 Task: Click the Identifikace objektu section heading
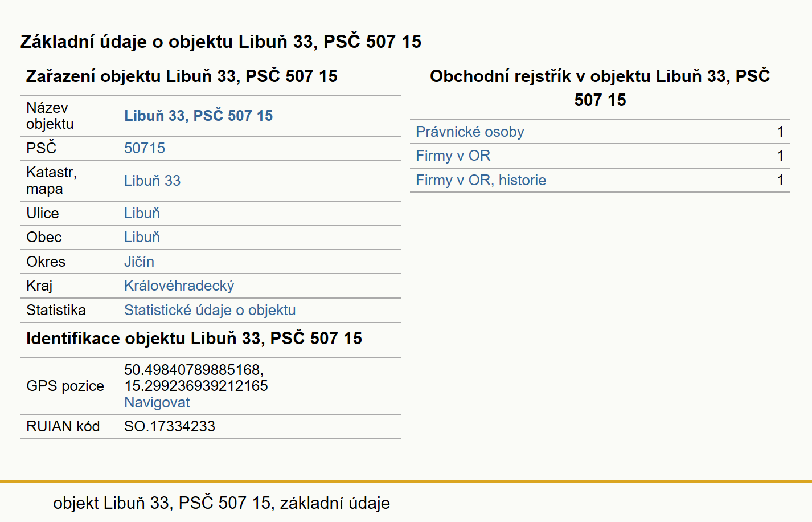point(194,338)
